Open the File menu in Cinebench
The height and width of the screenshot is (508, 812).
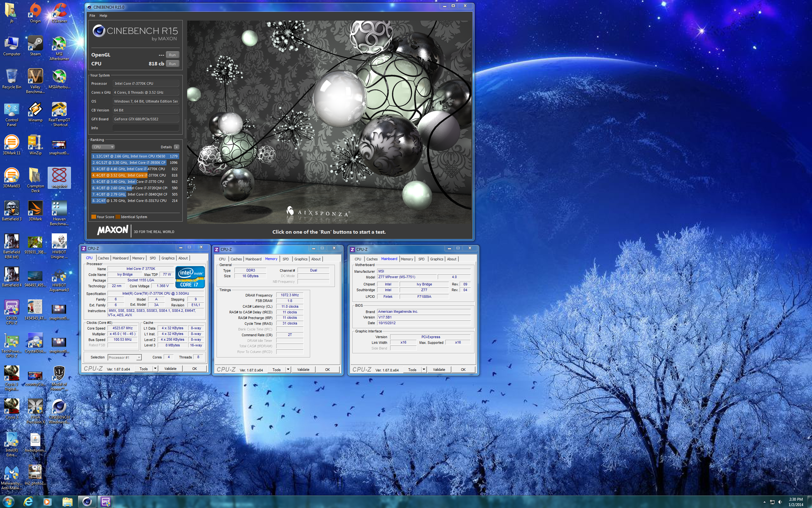92,16
